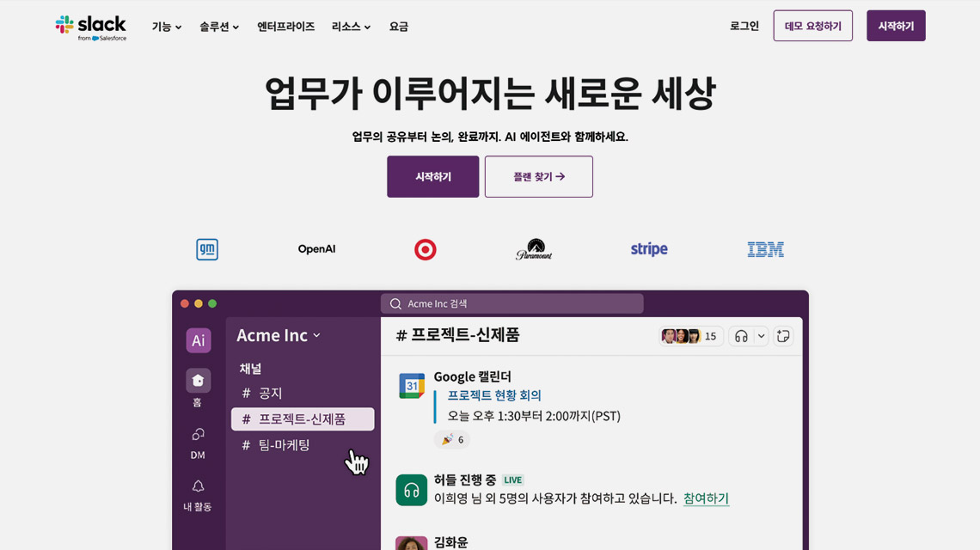Start a huddle with the headphones icon
The height and width of the screenshot is (550, 980).
(741, 336)
